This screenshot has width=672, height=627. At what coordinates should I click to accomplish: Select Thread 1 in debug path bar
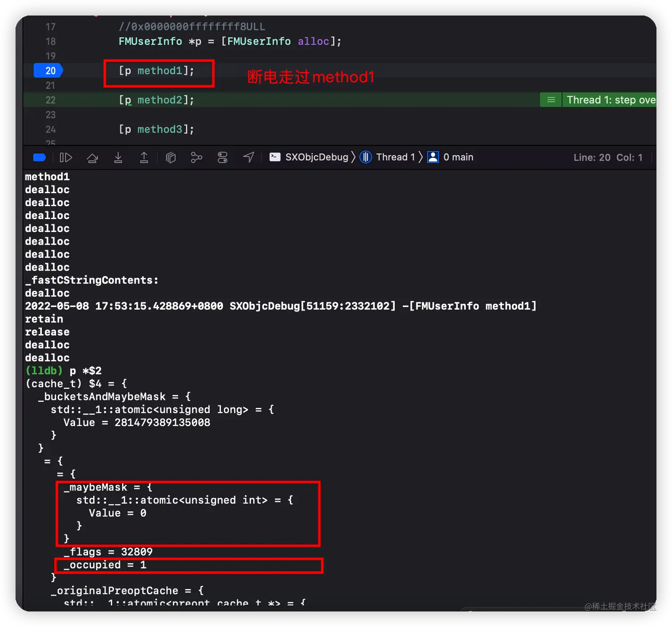point(396,157)
